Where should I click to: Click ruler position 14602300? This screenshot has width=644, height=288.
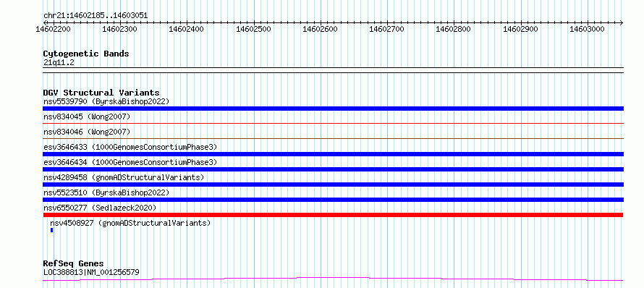120,29
